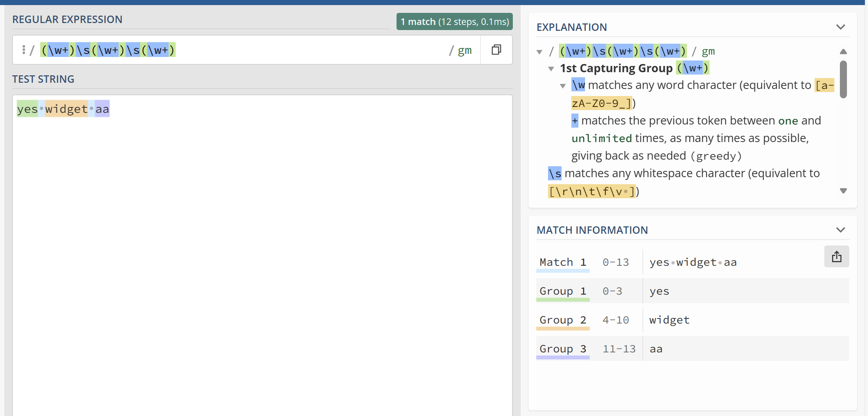Copy the regular expression to clipboard
The image size is (868, 416).
coord(496,50)
